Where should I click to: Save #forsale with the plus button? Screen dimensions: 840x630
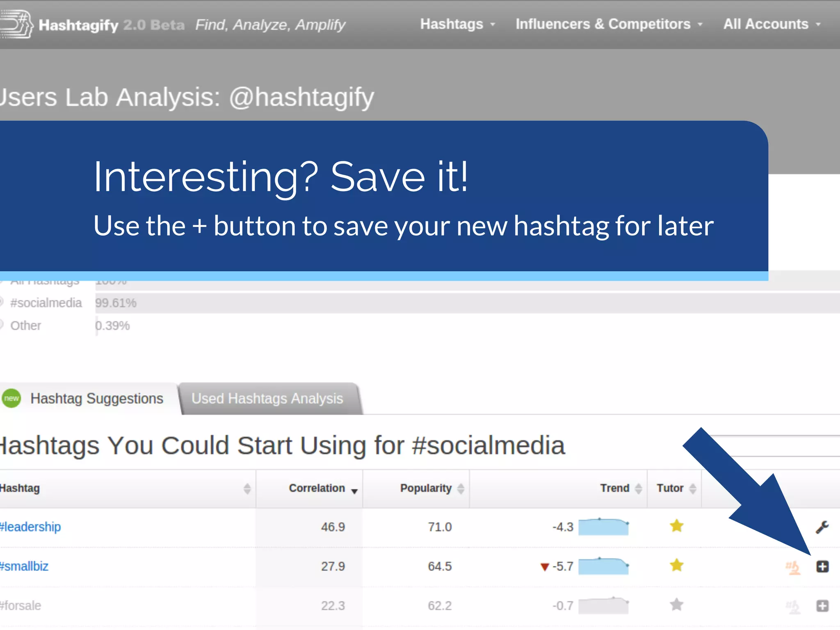[822, 606]
